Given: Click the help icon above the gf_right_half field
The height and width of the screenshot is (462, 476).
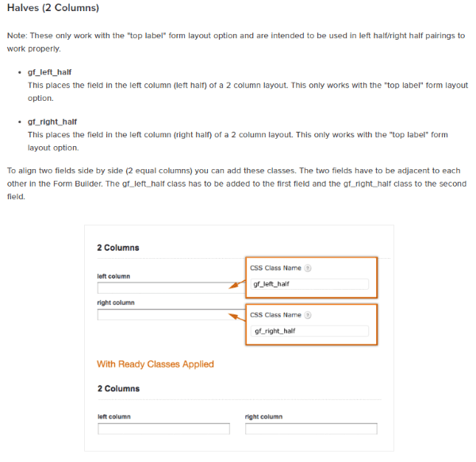Looking at the screenshot, I should (308, 315).
